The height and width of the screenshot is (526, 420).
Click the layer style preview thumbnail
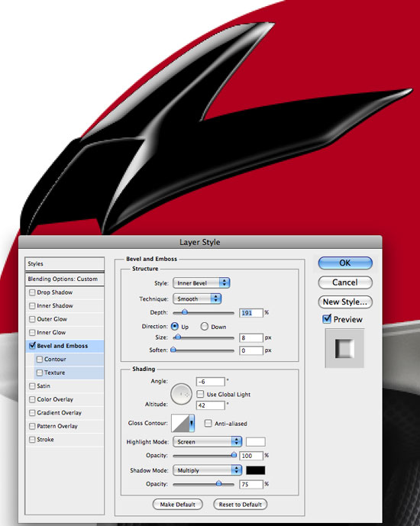(344, 348)
